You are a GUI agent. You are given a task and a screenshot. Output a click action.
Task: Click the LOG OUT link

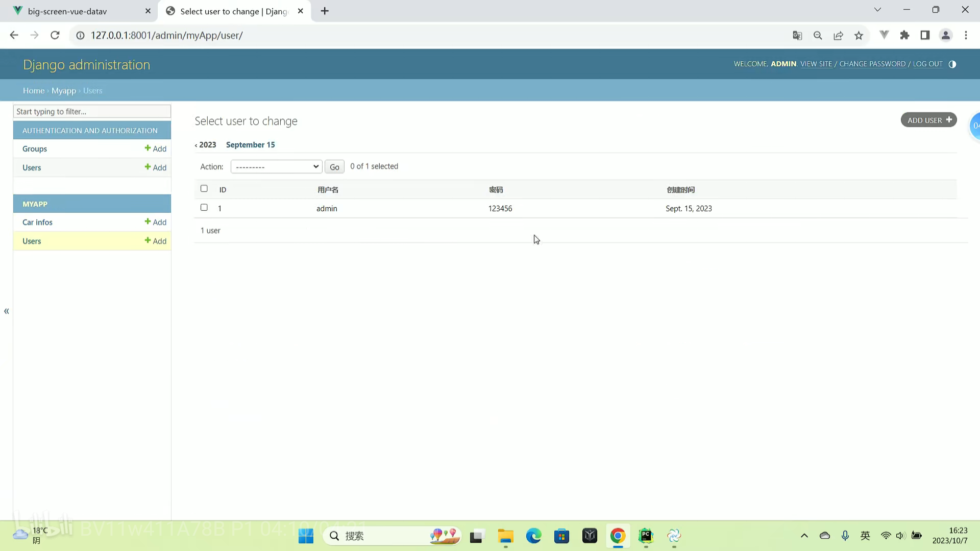927,64
